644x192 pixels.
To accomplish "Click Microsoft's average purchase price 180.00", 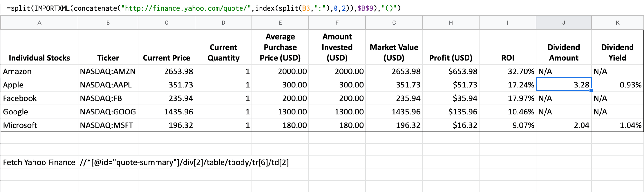I will click(x=280, y=125).
